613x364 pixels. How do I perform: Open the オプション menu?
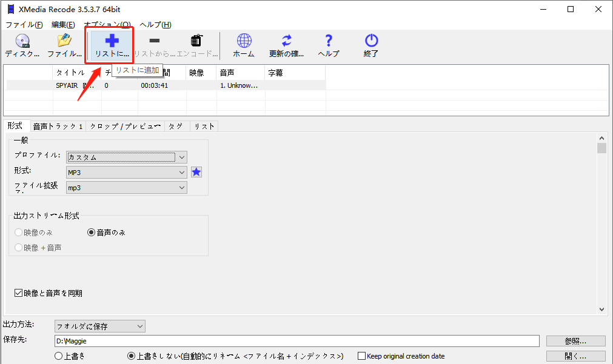pos(107,25)
